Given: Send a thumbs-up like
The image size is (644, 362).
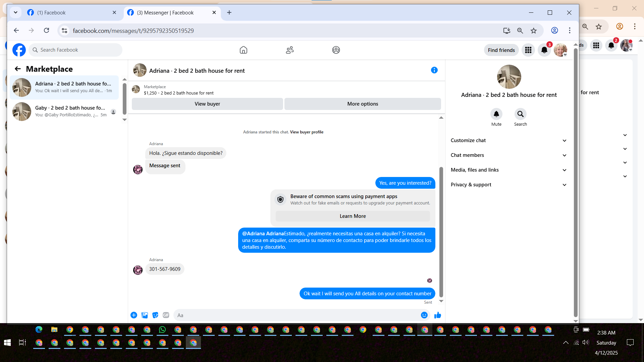Looking at the screenshot, I should pyautogui.click(x=438, y=315).
